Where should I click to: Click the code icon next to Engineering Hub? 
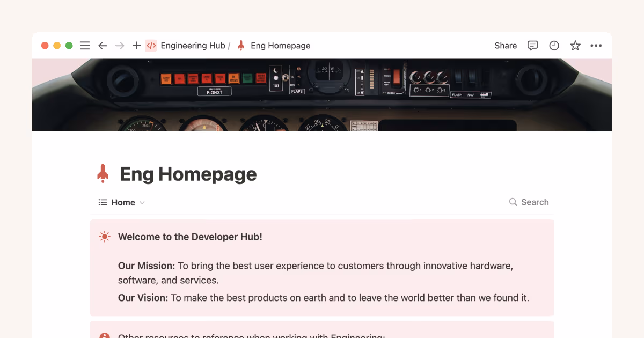point(151,46)
